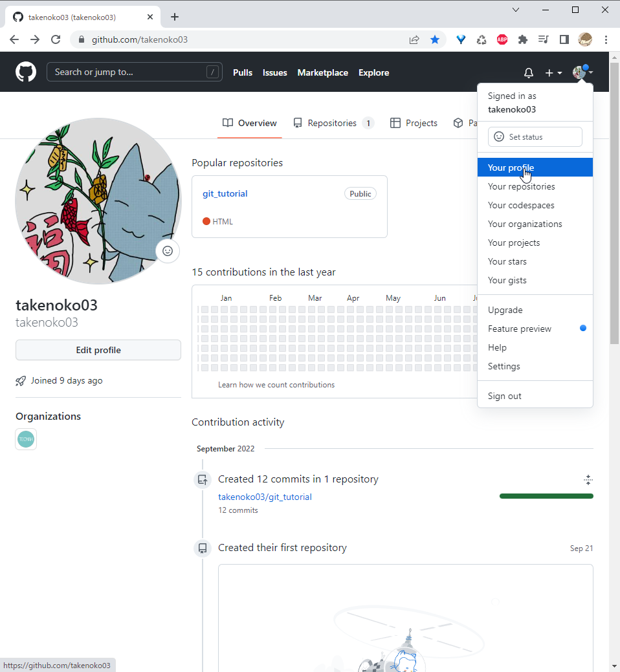Switch to the Overview tab
620x672 pixels.
pos(250,124)
